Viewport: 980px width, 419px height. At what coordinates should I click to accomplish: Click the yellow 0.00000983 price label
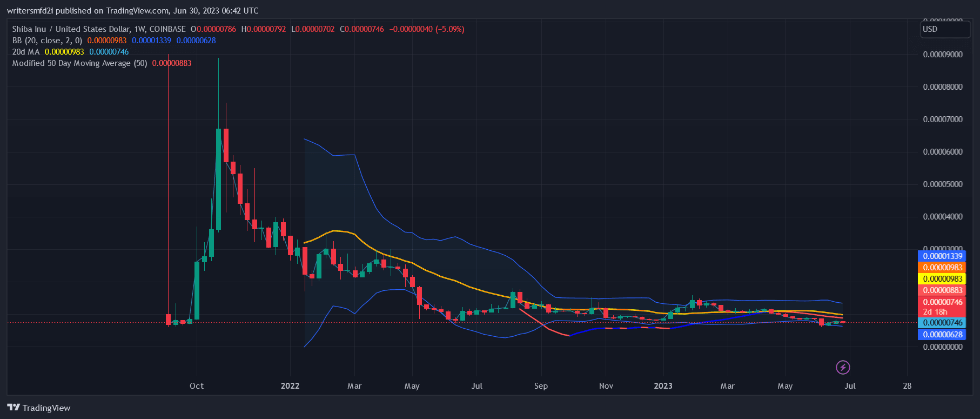click(942, 279)
